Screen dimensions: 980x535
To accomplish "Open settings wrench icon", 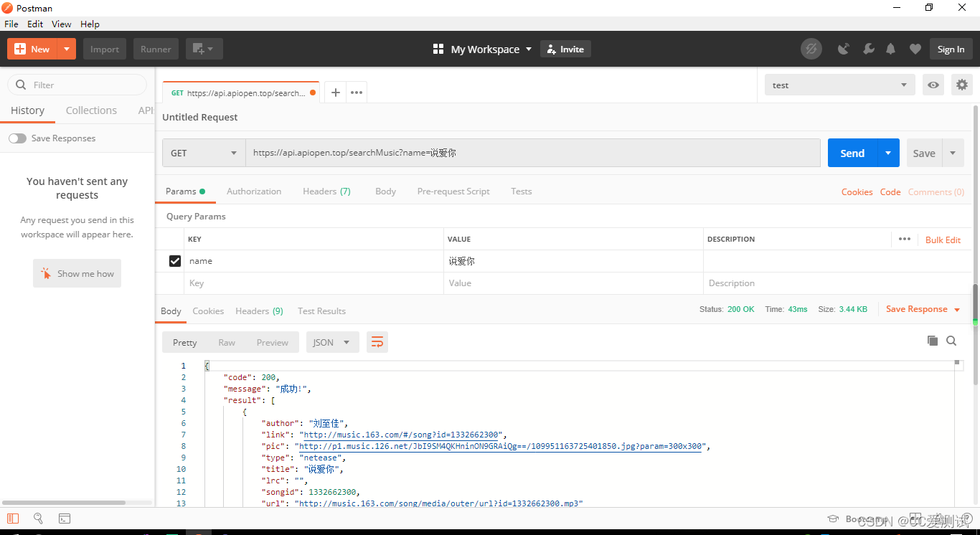I will pos(868,49).
